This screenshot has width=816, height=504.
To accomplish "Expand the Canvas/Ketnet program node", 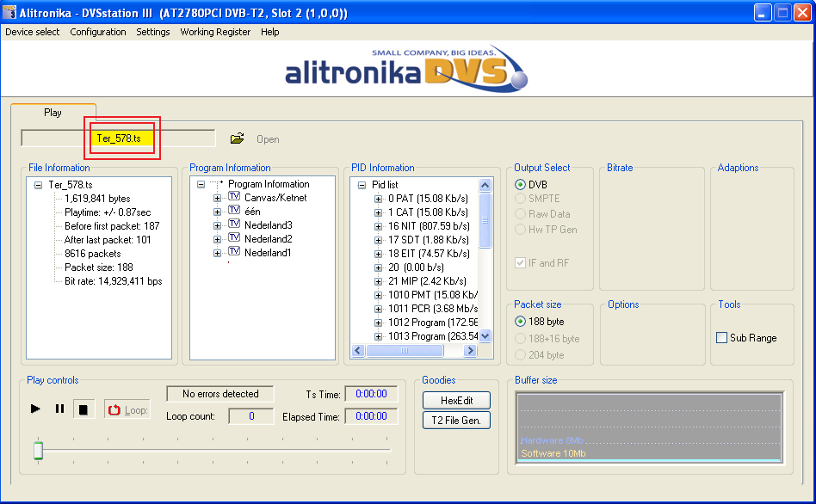I will click(x=218, y=198).
